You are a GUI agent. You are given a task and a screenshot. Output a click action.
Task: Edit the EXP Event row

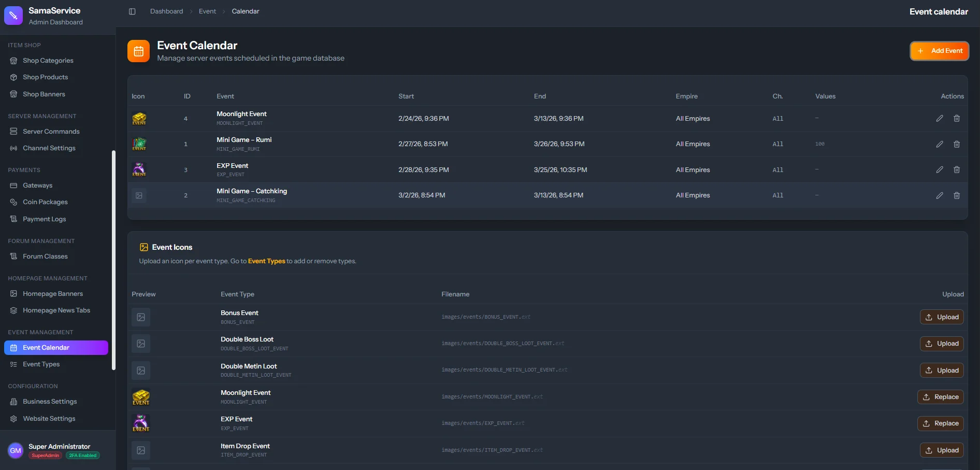point(940,170)
